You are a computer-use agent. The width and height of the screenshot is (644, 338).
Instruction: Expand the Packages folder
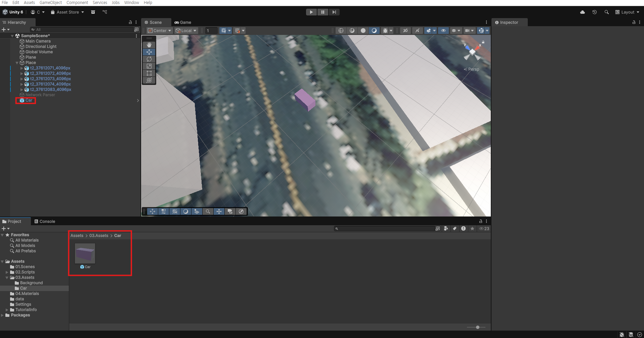tap(2, 315)
